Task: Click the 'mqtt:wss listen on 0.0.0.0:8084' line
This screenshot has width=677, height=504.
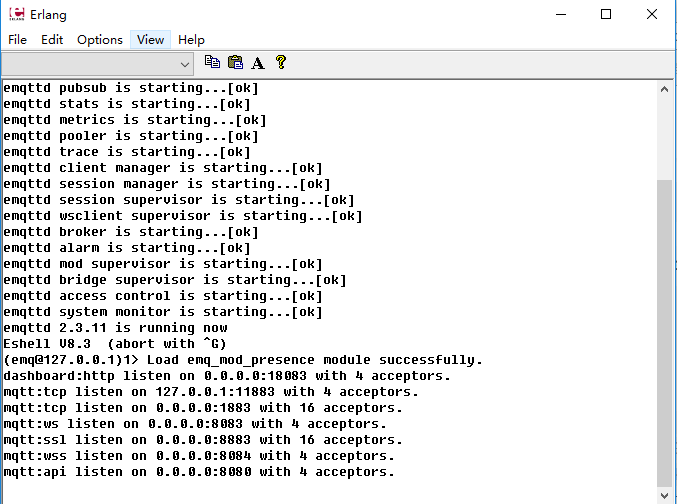Action: click(x=199, y=456)
